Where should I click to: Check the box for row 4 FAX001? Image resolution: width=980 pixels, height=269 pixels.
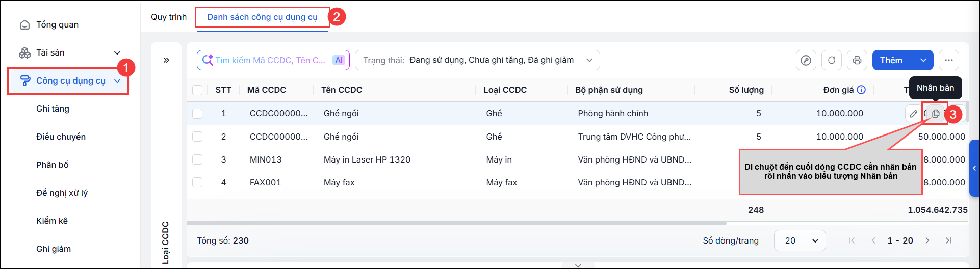pyautogui.click(x=197, y=182)
